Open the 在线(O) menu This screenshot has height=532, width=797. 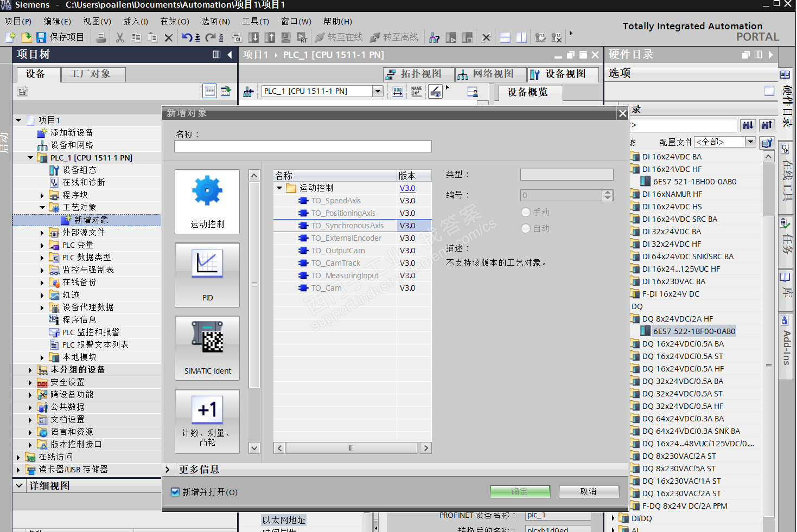175,22
